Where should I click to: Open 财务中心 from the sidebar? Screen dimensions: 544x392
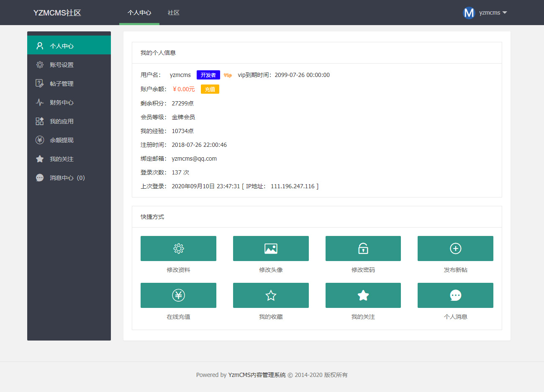(62, 102)
